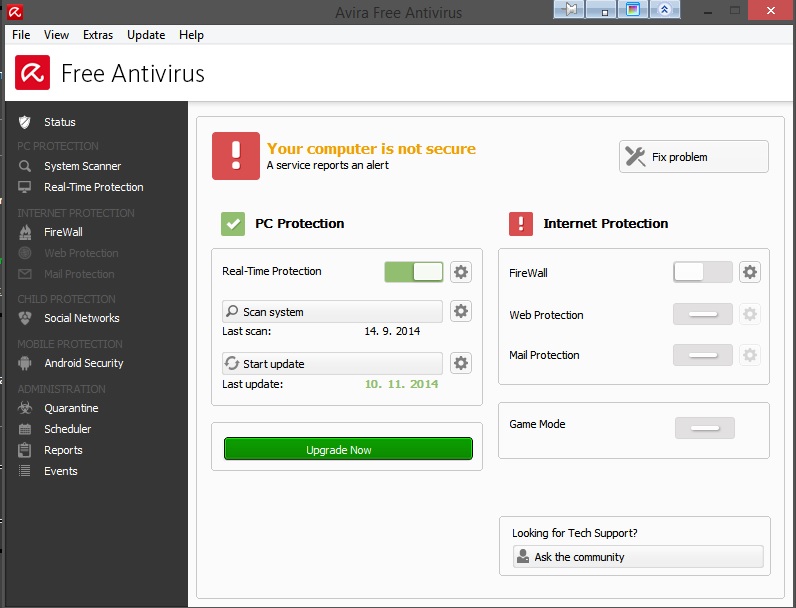The image size is (796, 608).
Task: Click the FireWall flame icon in the sidebar
Action: pyautogui.click(x=25, y=232)
